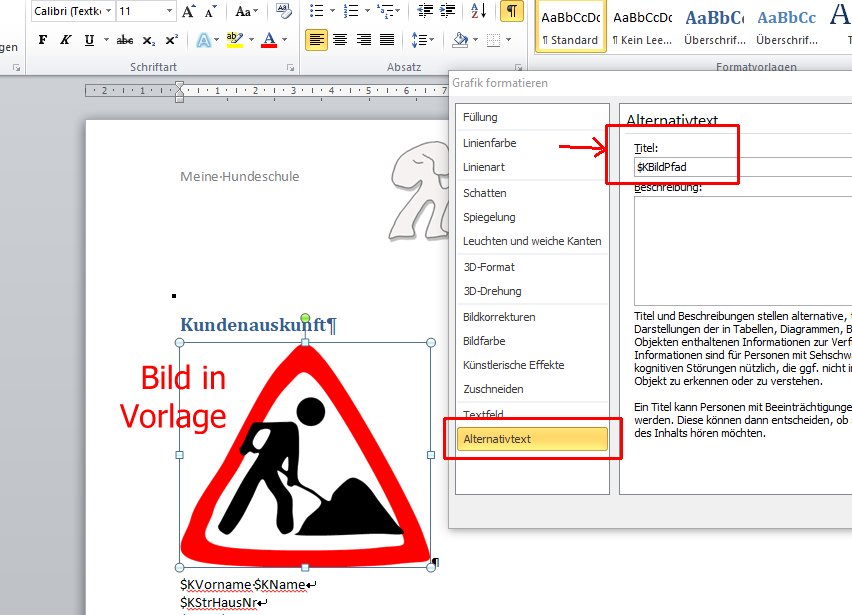Center-align the paragraph text
Viewport: 852px width, 615px height.
(x=340, y=40)
